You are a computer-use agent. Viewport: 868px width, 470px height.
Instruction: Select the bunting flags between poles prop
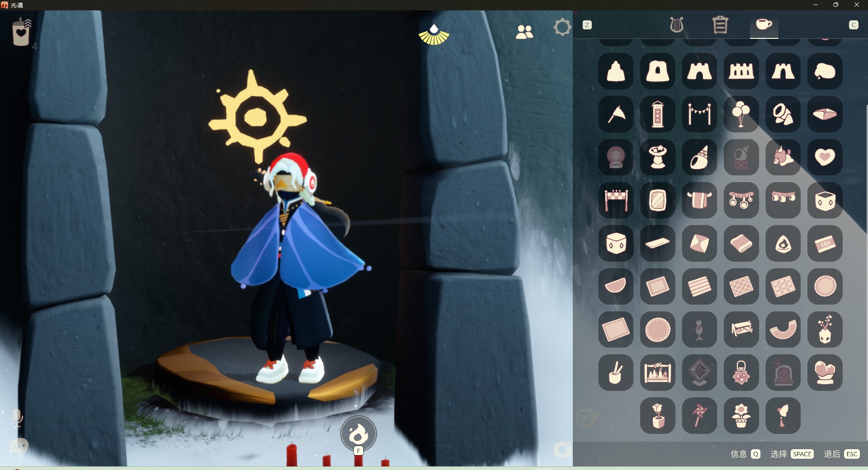click(699, 114)
